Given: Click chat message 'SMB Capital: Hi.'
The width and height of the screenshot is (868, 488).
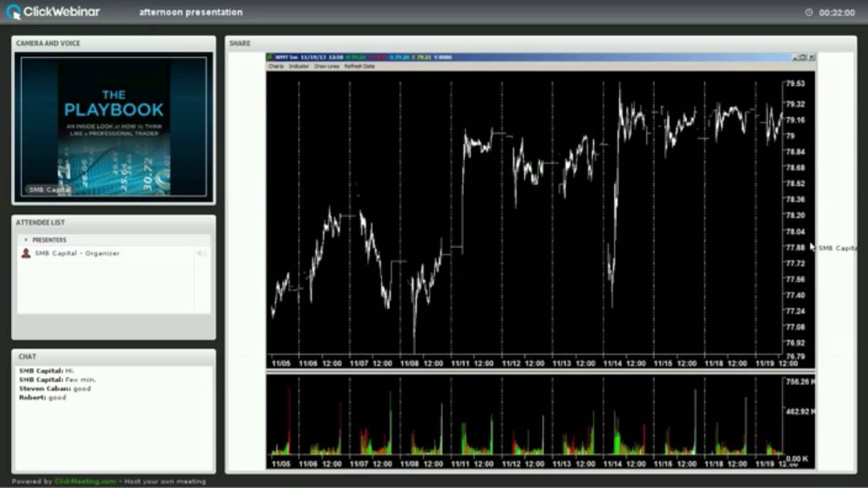Looking at the screenshot, I should click(47, 371).
